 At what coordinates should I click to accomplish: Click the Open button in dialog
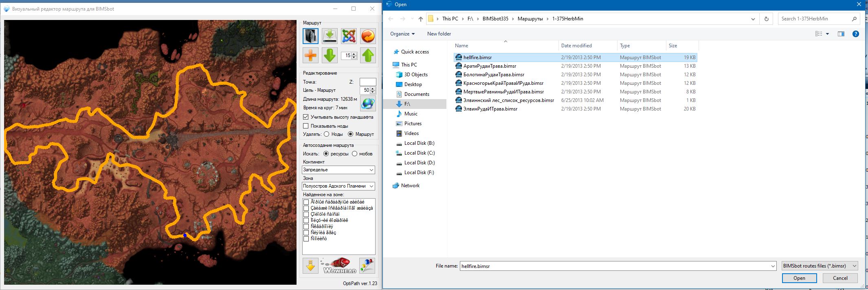click(799, 278)
